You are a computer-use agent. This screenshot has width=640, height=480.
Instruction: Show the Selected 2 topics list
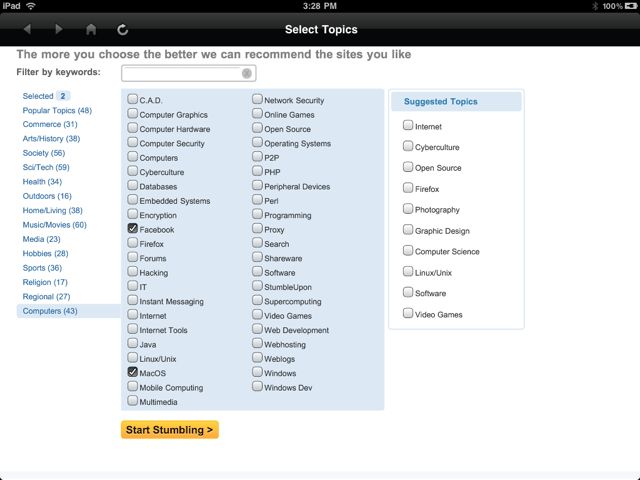click(x=46, y=96)
